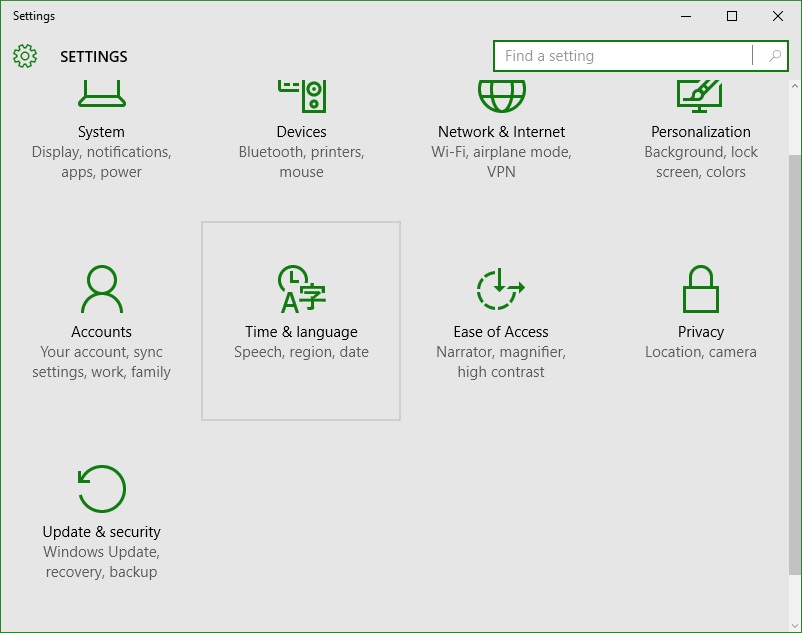The height and width of the screenshot is (633, 802).
Task: Click the Update & security label
Action: [x=101, y=532]
